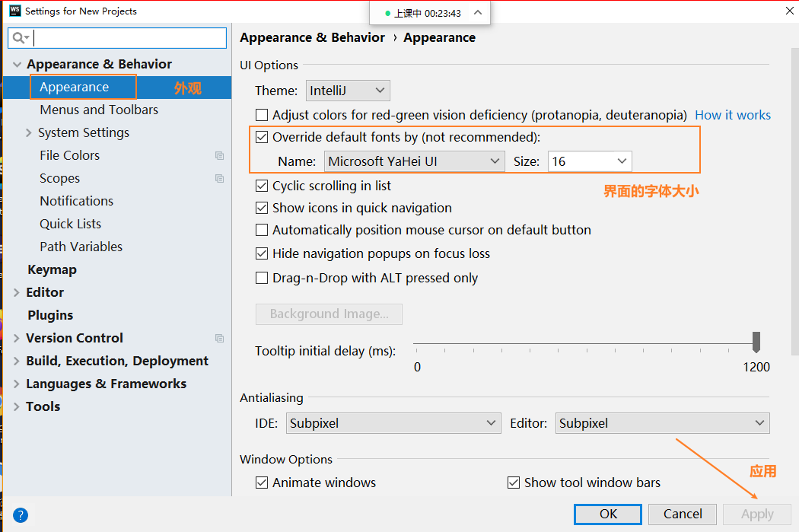
Task: Click the Appearance & Behavior breadcrumb
Action: (x=312, y=38)
